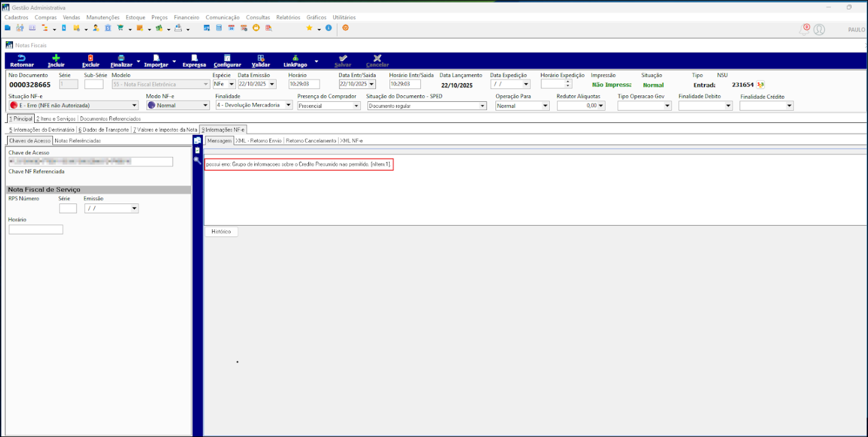Open the Finalidade combo box
Screen dimensions: 868x437
pyautogui.click(x=288, y=106)
